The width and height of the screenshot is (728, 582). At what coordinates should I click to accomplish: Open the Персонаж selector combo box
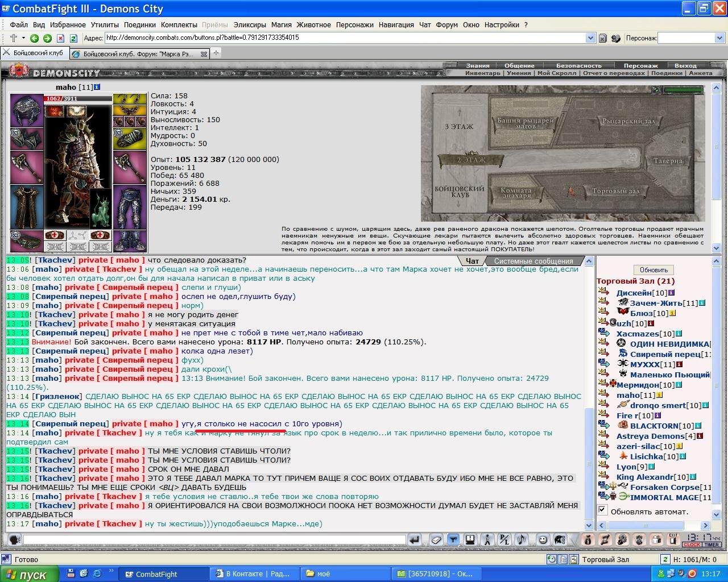click(692, 38)
